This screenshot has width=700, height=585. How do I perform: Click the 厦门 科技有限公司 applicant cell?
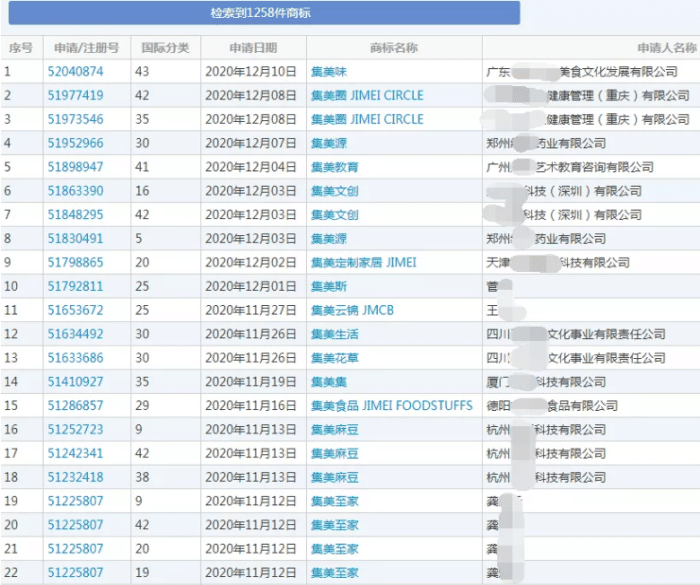[x=546, y=382]
